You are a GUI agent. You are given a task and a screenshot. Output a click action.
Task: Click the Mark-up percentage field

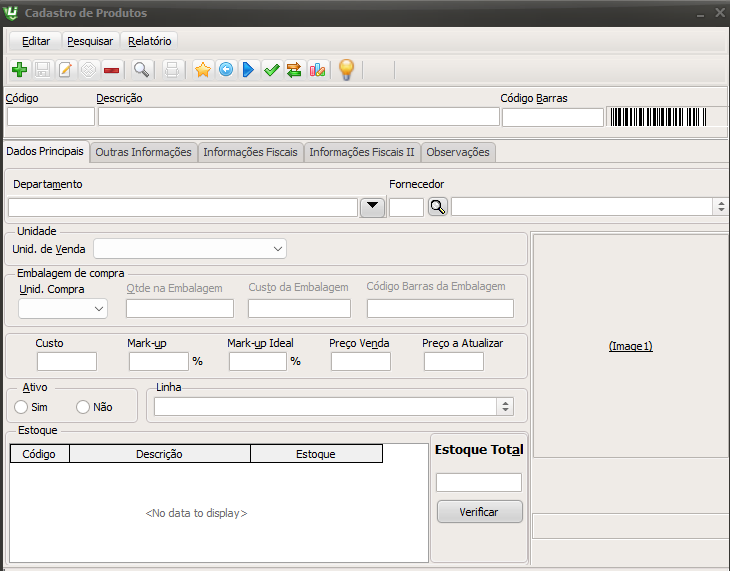pos(159,361)
